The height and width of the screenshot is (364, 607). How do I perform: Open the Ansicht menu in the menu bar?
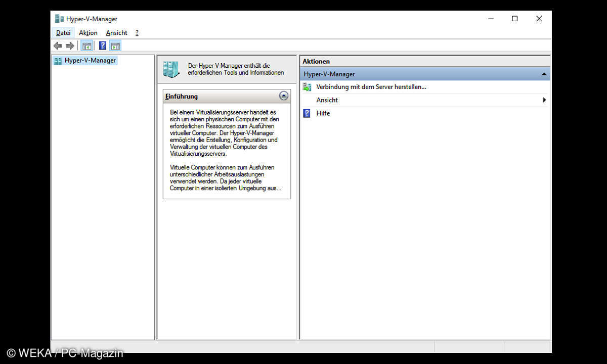click(116, 33)
